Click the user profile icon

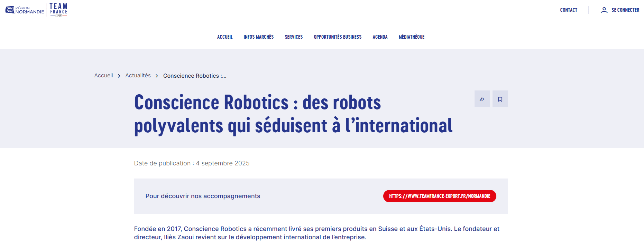604,10
